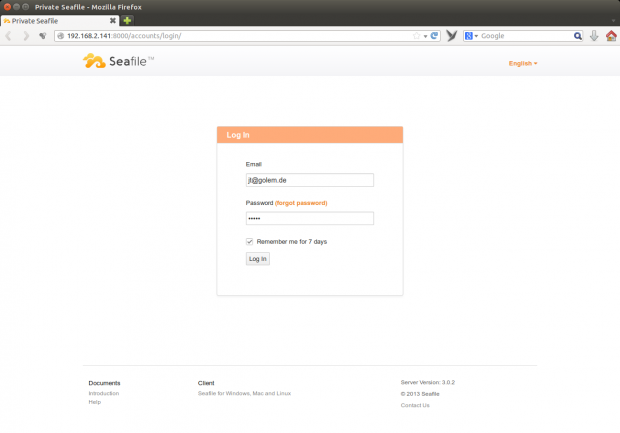The image size is (620, 433).
Task: Click the tab list arrow at far right
Action: pyautogui.click(x=613, y=21)
